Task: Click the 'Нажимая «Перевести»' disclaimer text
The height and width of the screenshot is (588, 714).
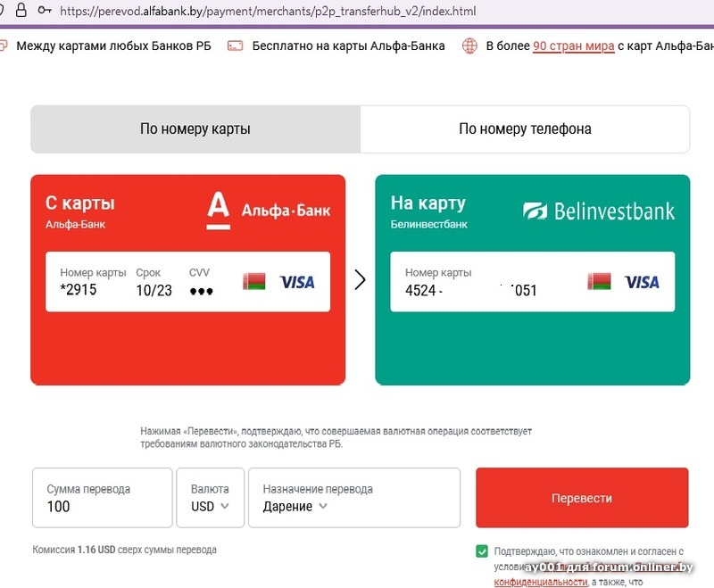Action: point(336,437)
